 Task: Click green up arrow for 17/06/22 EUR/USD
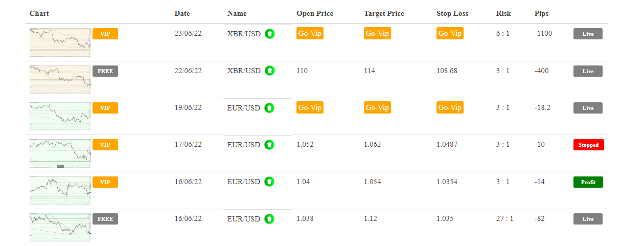click(x=269, y=145)
